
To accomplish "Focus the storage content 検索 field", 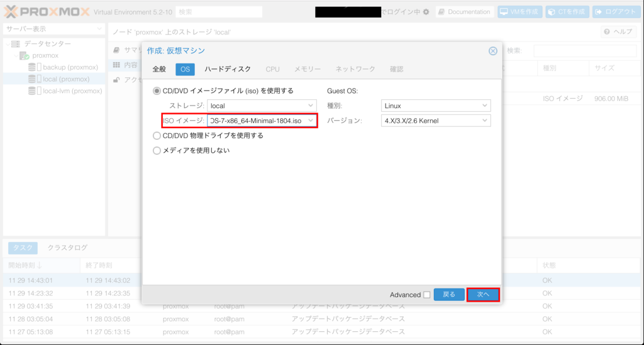I will point(585,50).
